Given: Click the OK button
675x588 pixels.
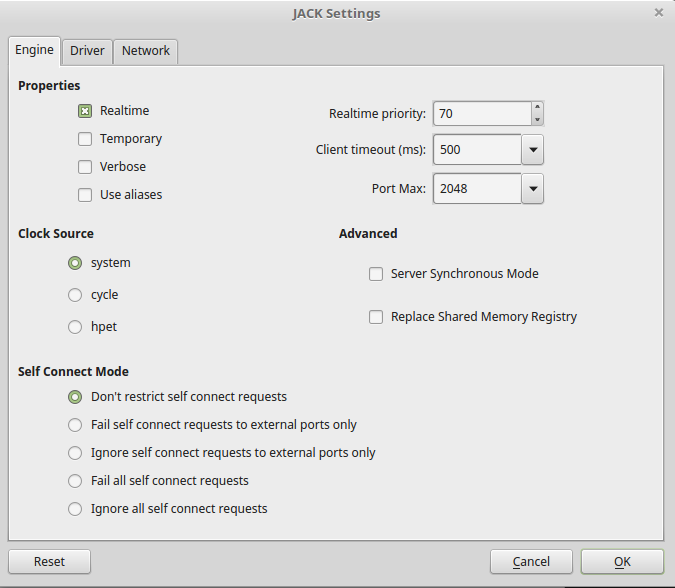Looking at the screenshot, I should pyautogui.click(x=622, y=562).
